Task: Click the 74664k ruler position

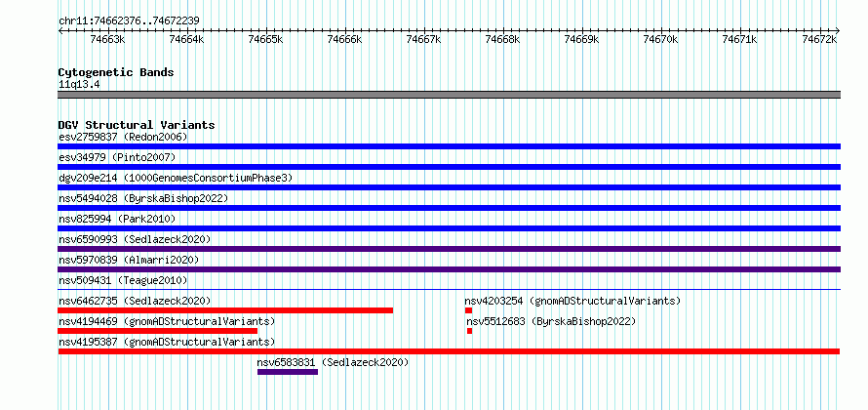Action: point(187,39)
